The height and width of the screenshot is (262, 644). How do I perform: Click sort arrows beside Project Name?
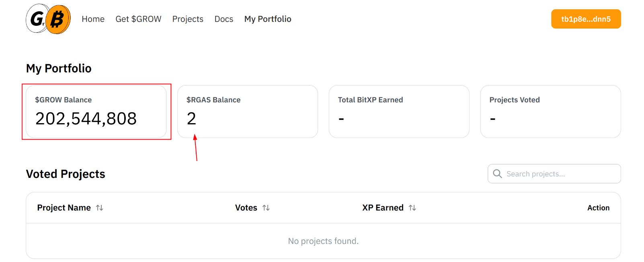point(100,208)
